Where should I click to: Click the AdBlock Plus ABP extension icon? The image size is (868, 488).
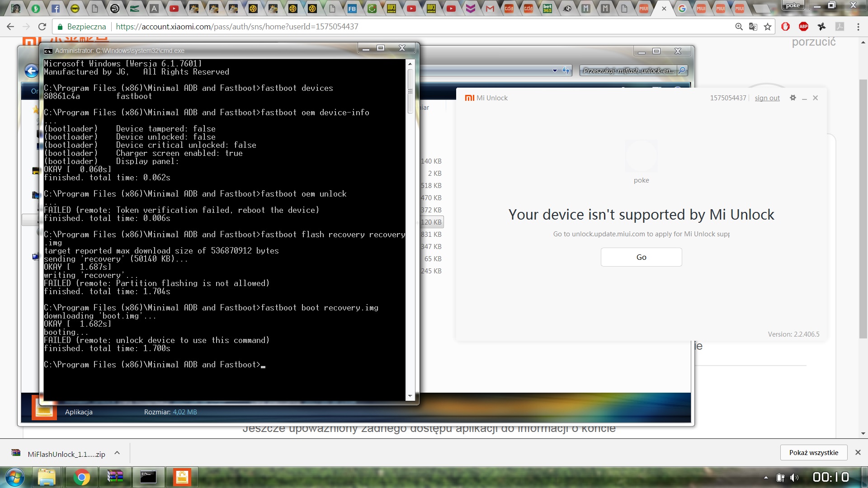(x=803, y=27)
